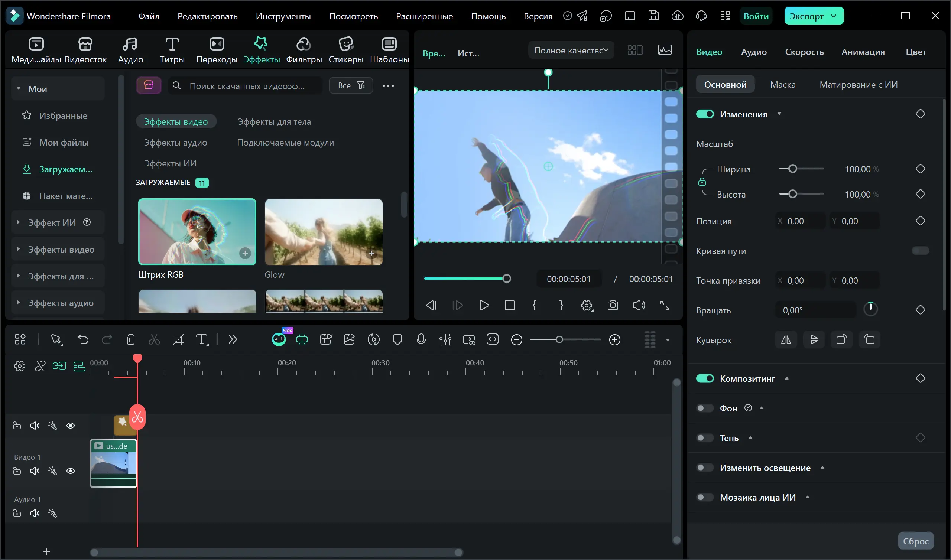Open the Stickers (Стикеры) panel
The width and height of the screenshot is (951, 560).
click(x=346, y=50)
